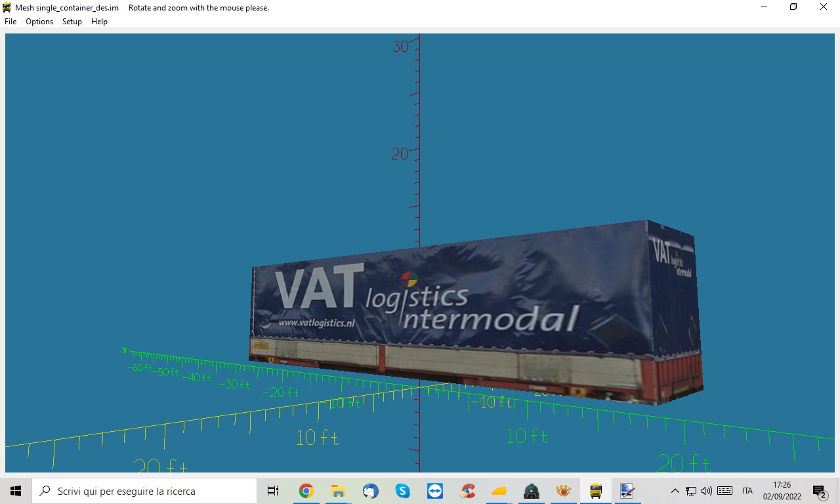Viewport: 840px width, 504px height.
Task: Open the volume control tray icon
Action: [x=707, y=491]
